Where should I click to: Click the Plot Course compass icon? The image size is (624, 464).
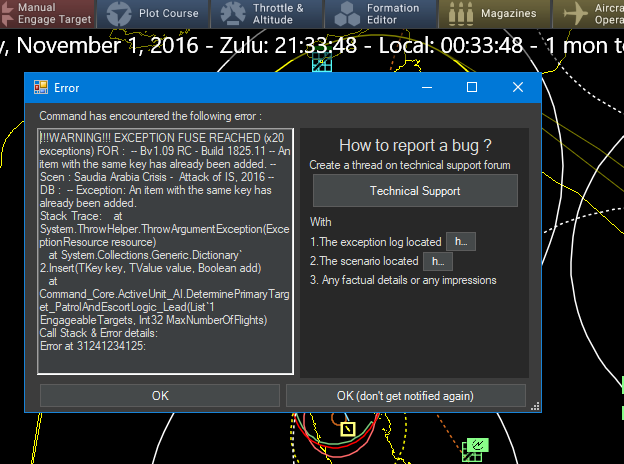[x=119, y=14]
